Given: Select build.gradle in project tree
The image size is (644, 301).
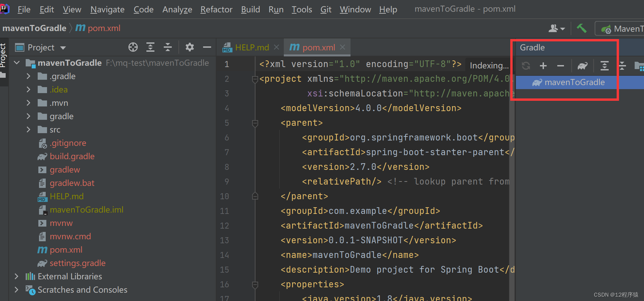Looking at the screenshot, I should [x=72, y=157].
